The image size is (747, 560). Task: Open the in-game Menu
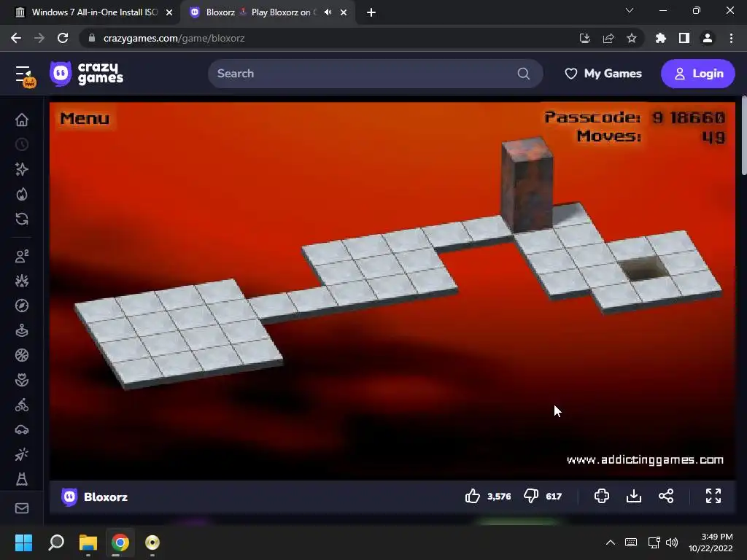click(85, 118)
